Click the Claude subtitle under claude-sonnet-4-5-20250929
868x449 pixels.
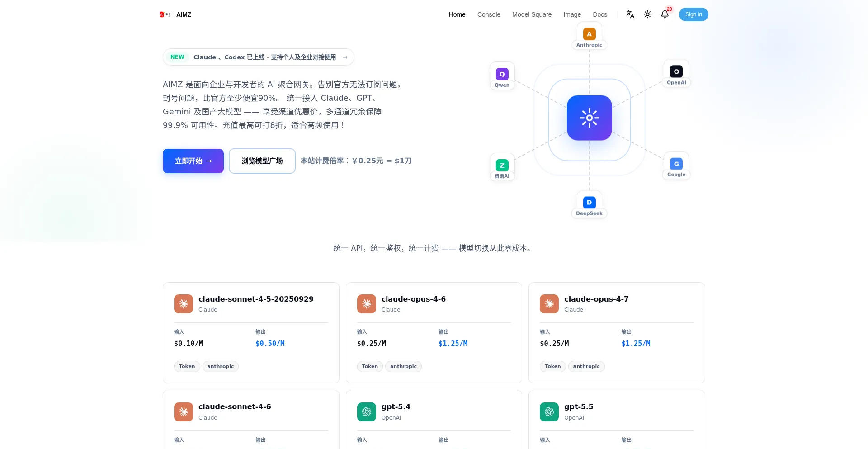coord(208,310)
